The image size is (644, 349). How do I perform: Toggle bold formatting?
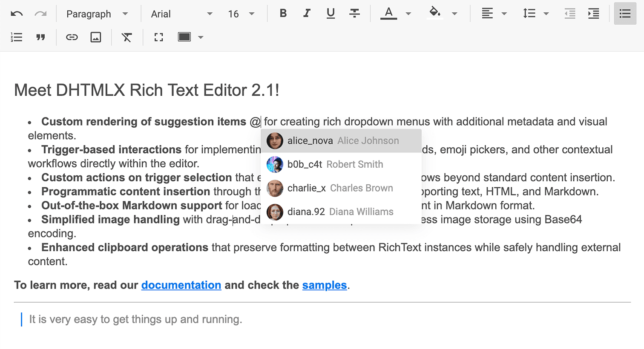click(283, 14)
